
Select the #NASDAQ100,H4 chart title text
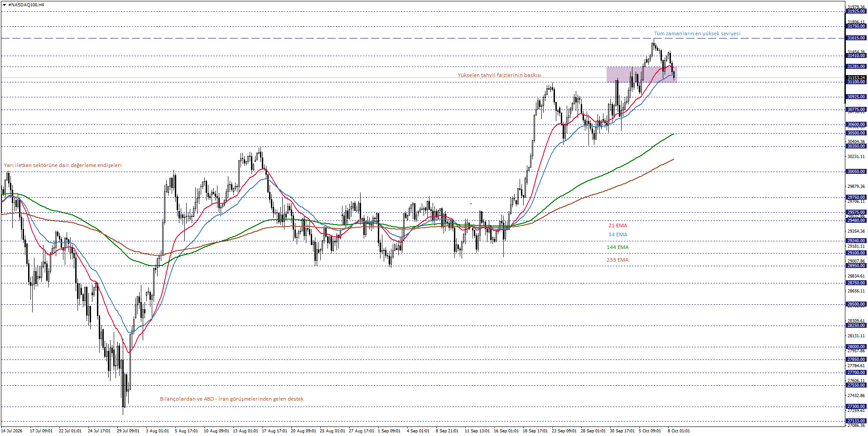click(x=26, y=5)
